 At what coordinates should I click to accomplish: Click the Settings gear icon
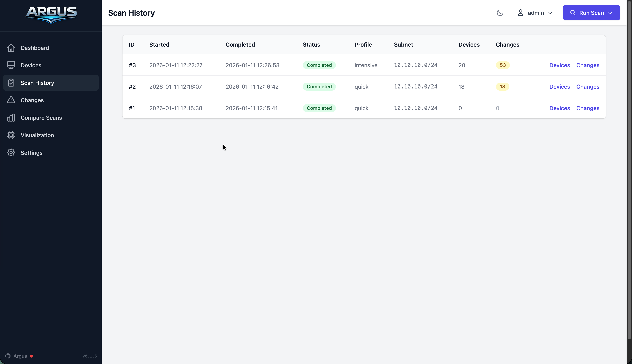click(x=11, y=153)
